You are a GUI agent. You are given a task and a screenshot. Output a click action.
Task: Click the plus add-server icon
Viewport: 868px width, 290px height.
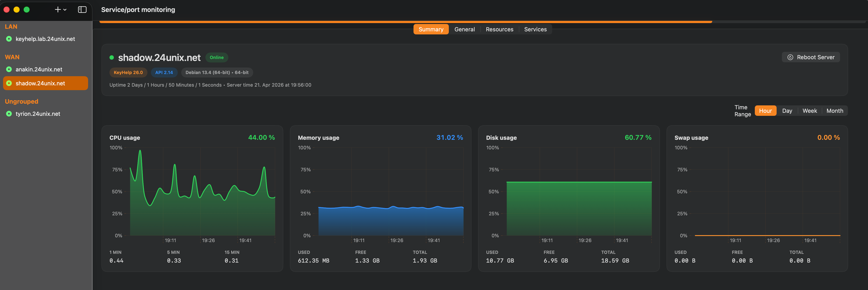pyautogui.click(x=58, y=10)
